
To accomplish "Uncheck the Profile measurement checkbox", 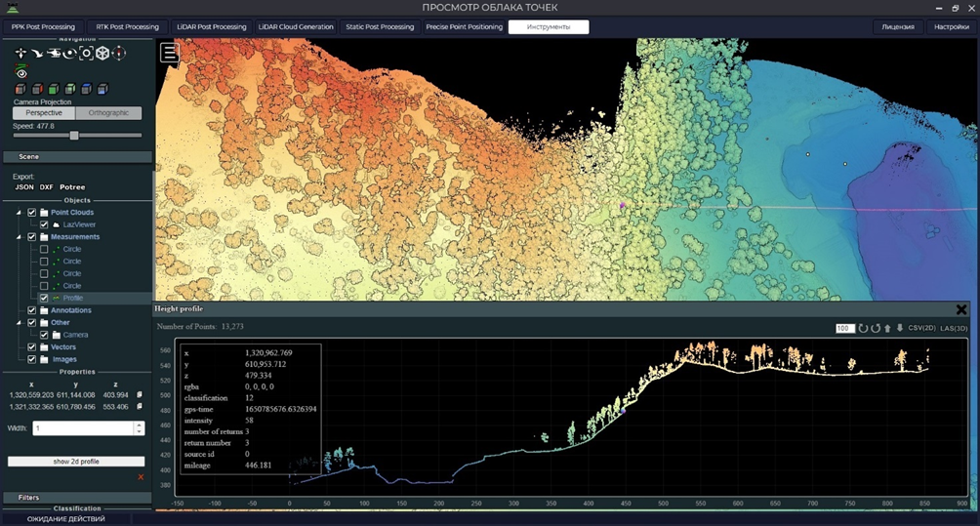I will (44, 298).
